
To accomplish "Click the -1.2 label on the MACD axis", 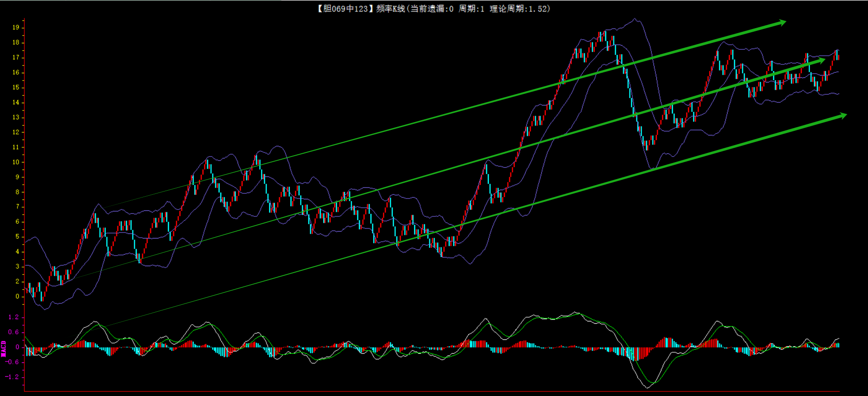I will (12, 377).
